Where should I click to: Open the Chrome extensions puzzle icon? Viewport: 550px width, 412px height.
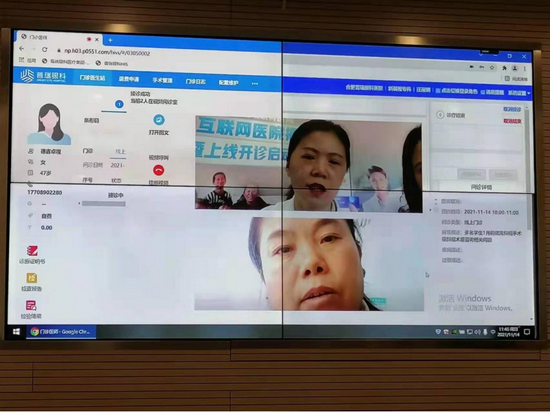click(504, 68)
